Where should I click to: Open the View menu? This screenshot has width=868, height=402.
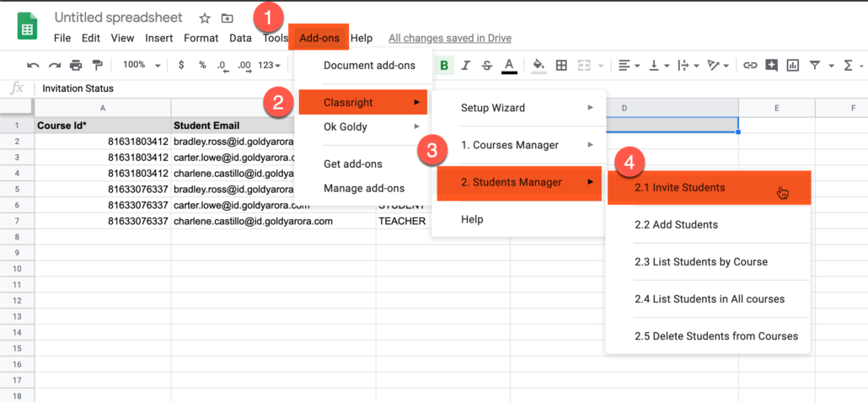[x=122, y=38]
